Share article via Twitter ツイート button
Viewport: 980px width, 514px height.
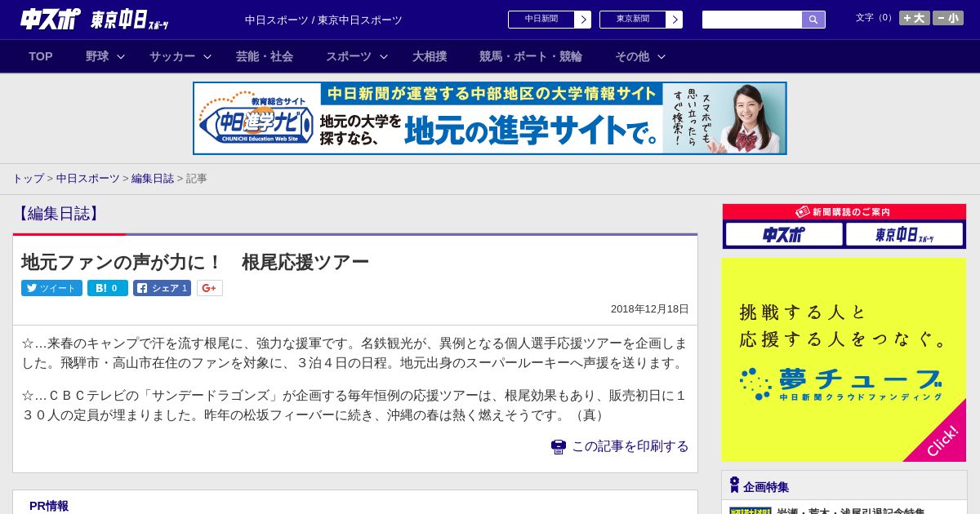coord(51,288)
